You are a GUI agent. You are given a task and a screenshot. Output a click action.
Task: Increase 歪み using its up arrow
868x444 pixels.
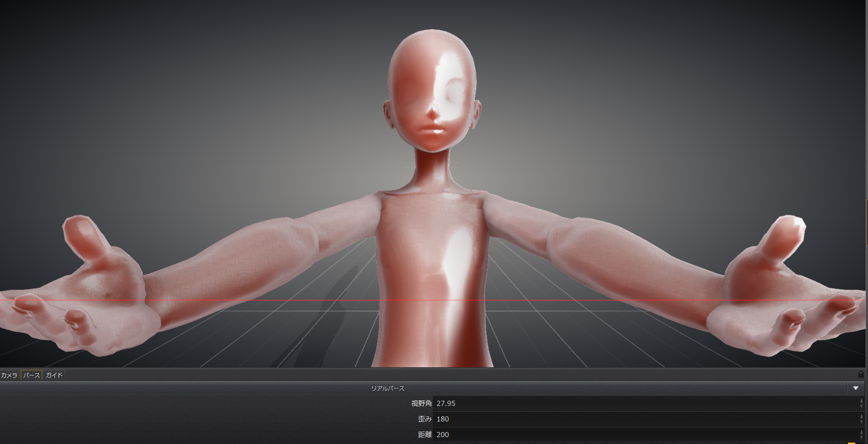click(861, 416)
